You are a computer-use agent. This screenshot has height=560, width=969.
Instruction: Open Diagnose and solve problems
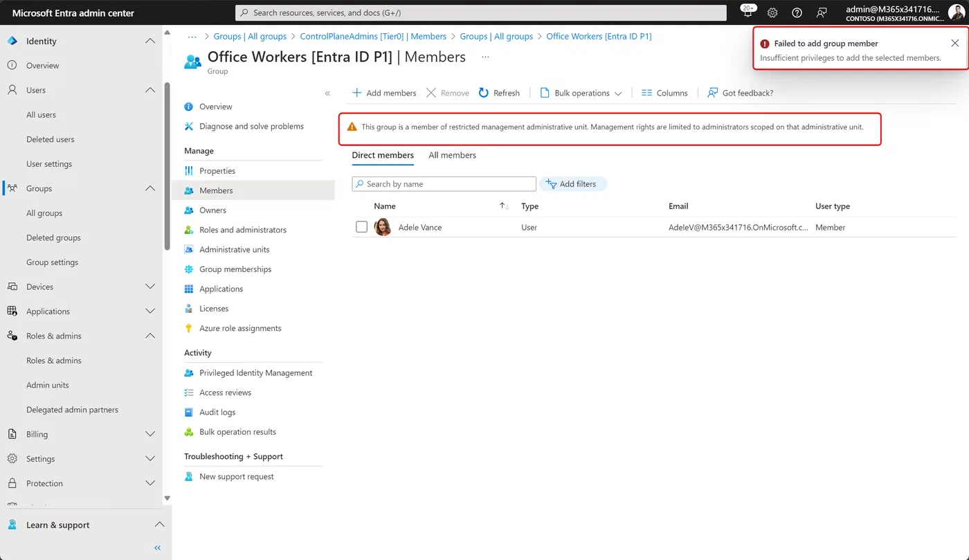[x=251, y=126]
